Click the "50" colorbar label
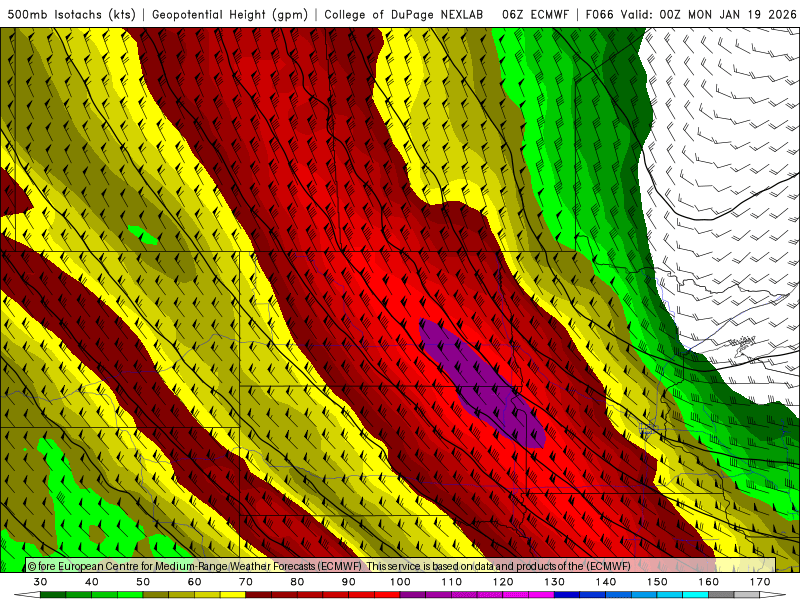 (x=143, y=582)
